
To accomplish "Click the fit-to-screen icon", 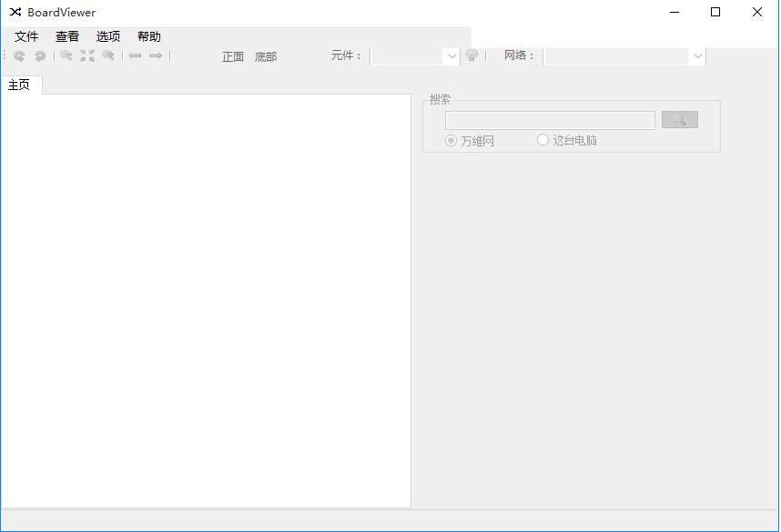I will [x=87, y=55].
